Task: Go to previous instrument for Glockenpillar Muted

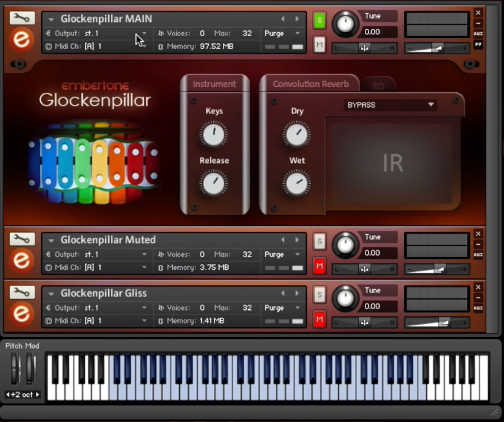Action: [283, 240]
